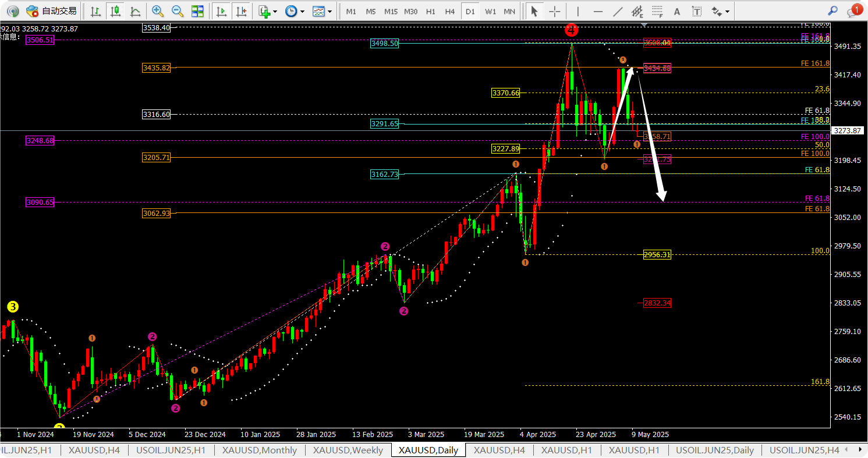The image size is (868, 458).
Task: Open the Tile Windows layout icon
Action: coord(197,11)
